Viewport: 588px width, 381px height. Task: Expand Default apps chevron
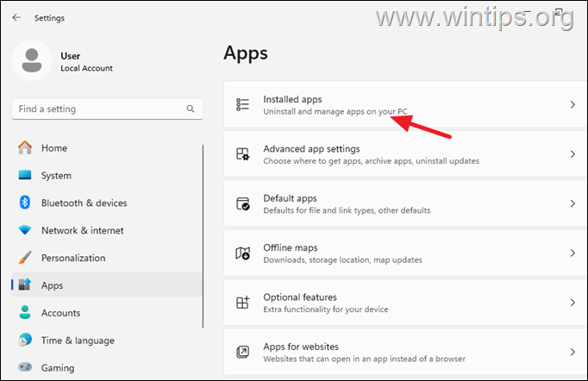coord(572,203)
